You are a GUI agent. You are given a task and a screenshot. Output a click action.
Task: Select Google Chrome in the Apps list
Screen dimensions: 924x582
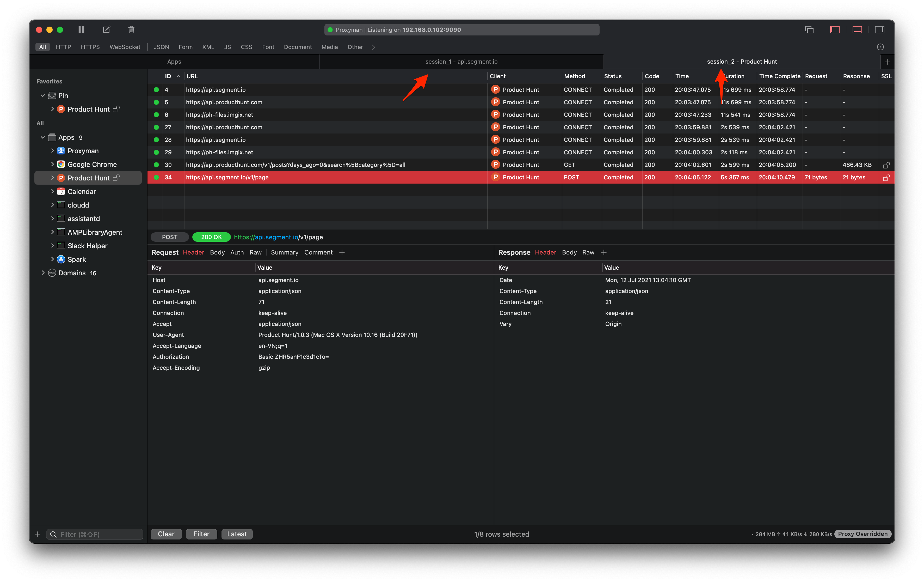(92, 164)
